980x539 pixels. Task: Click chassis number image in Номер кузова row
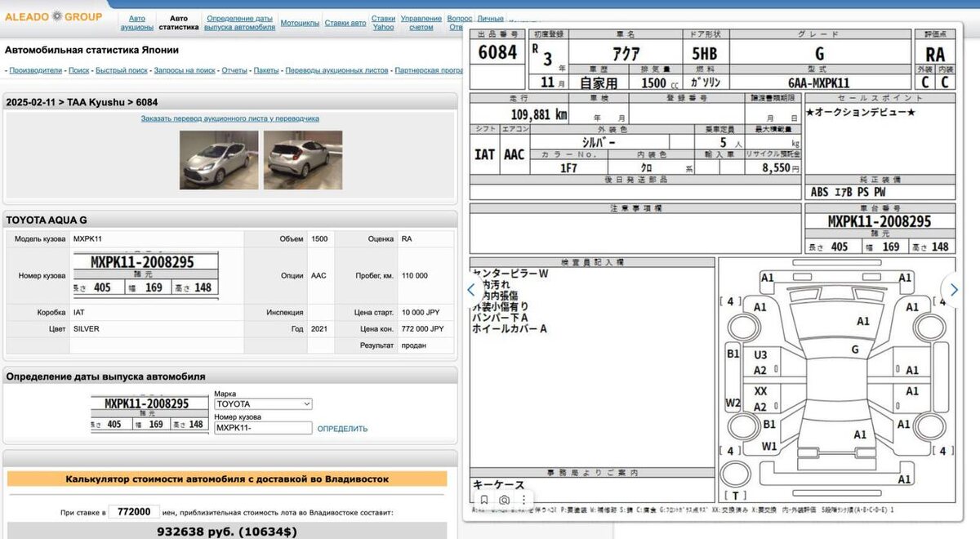145,275
